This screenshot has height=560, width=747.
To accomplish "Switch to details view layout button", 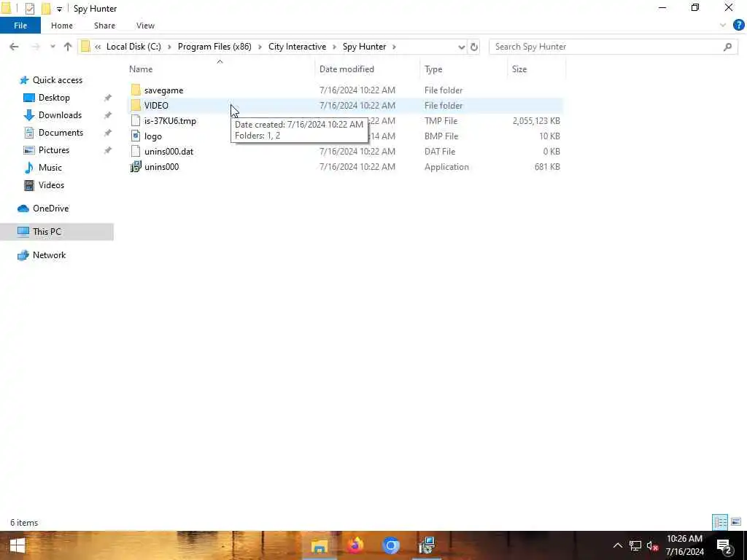I will pyautogui.click(x=719, y=522).
